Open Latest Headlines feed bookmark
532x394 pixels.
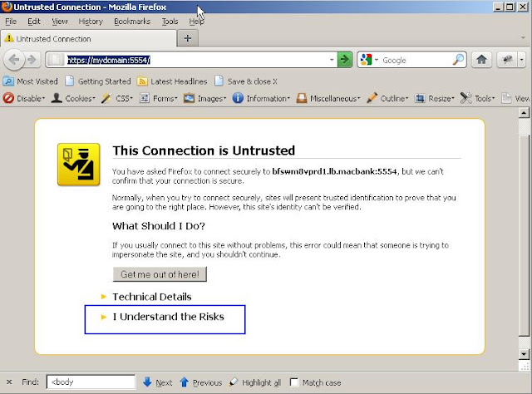[x=172, y=81]
